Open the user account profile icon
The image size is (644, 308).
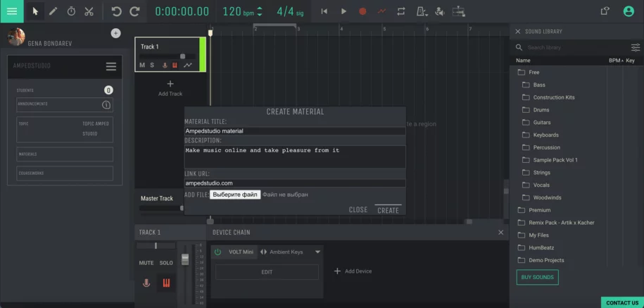pos(629,11)
